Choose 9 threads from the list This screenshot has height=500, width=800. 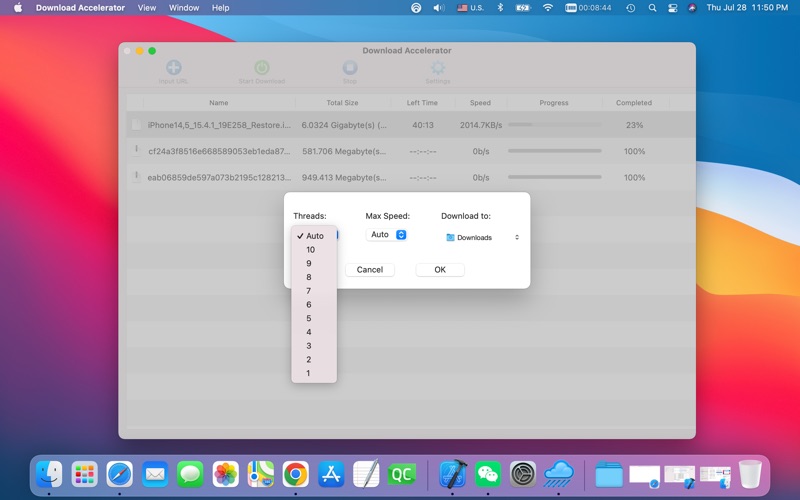(314, 263)
